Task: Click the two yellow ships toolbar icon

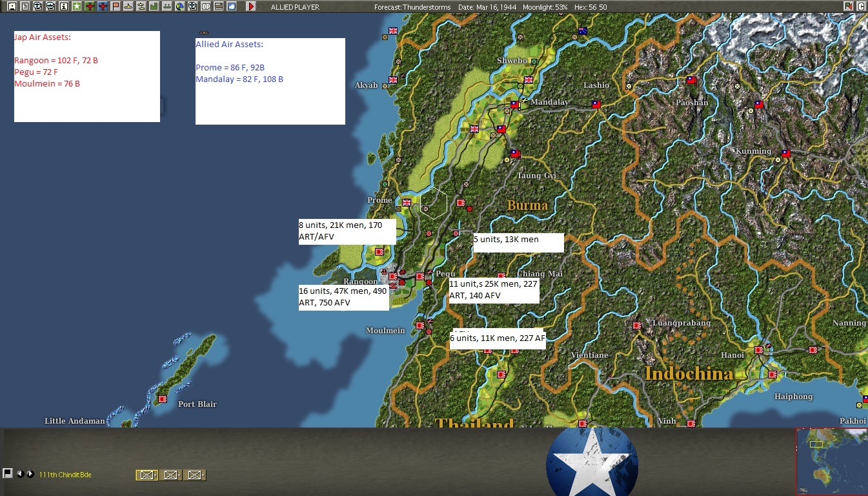Action: (141, 6)
